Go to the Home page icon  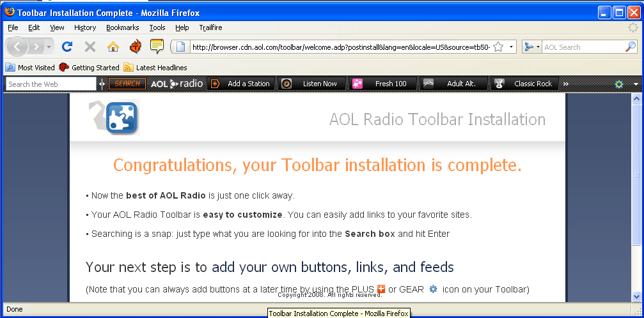point(113,47)
